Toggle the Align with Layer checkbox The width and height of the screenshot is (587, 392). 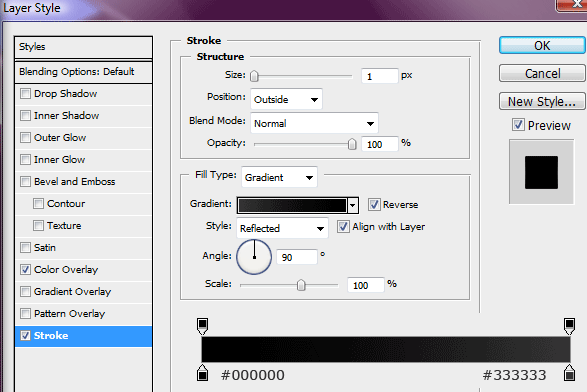coord(343,227)
